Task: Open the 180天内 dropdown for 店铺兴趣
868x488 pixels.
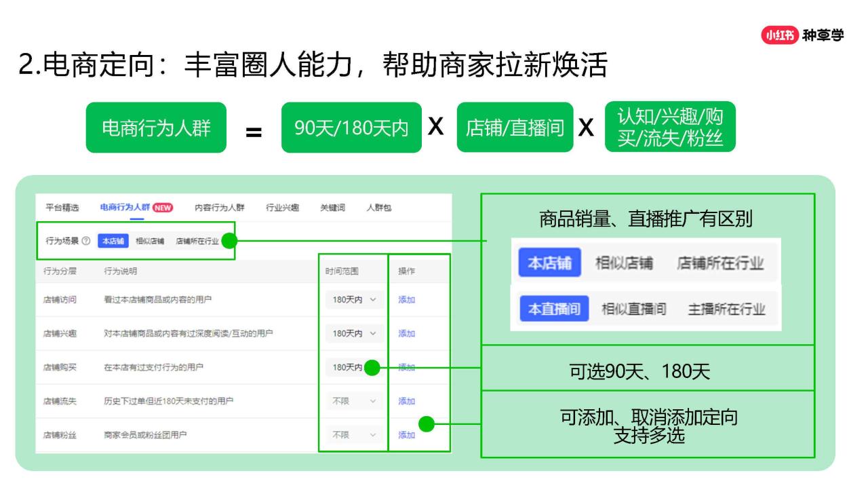Action: tap(354, 333)
